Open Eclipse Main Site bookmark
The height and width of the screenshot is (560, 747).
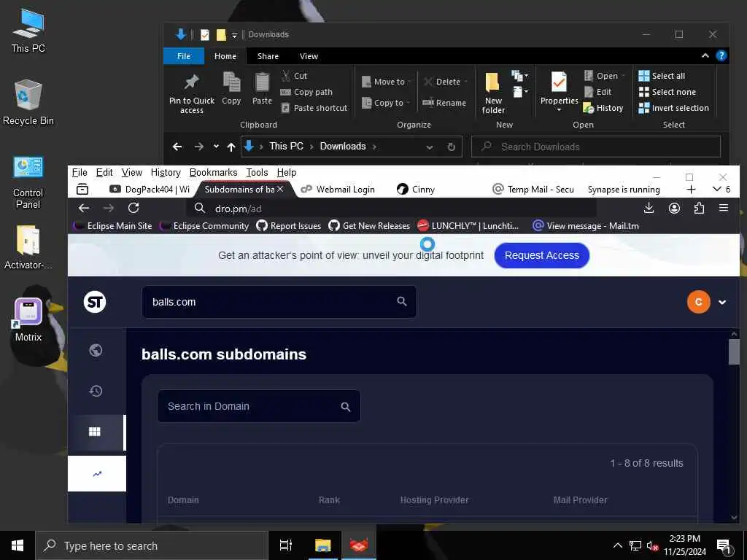click(112, 226)
